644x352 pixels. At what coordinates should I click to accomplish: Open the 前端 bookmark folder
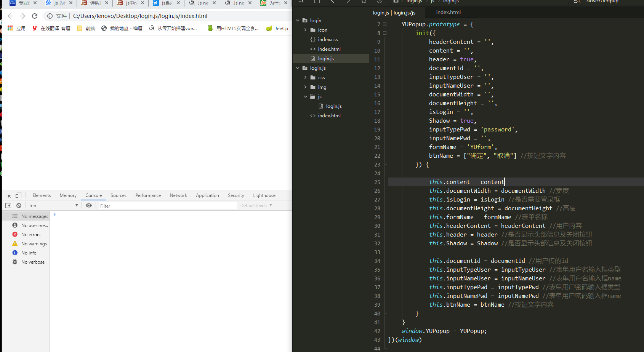(86, 28)
